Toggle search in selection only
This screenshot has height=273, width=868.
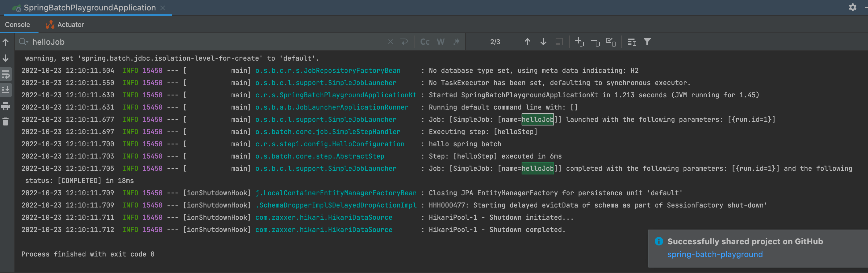559,42
